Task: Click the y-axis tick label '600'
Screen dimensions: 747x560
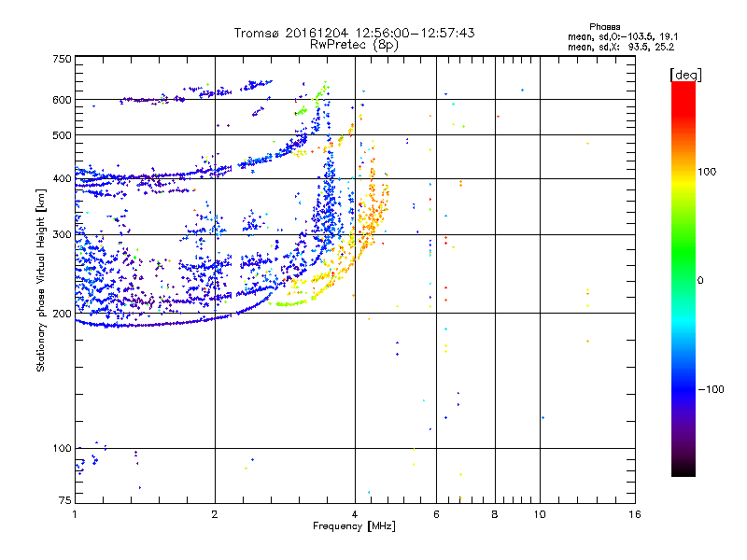Action: pyautogui.click(x=62, y=100)
